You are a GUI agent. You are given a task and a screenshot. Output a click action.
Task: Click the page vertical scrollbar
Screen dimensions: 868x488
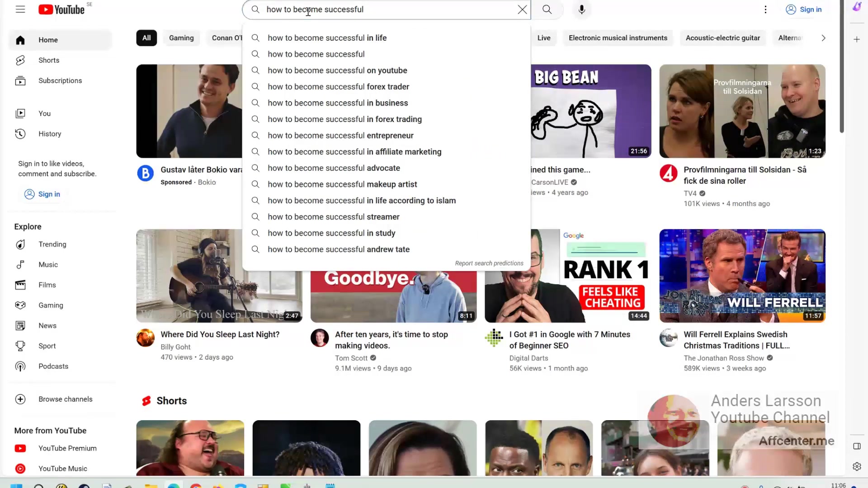pos(842,66)
